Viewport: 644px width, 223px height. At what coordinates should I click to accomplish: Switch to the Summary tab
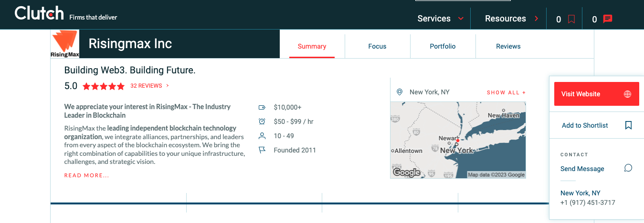pyautogui.click(x=312, y=46)
